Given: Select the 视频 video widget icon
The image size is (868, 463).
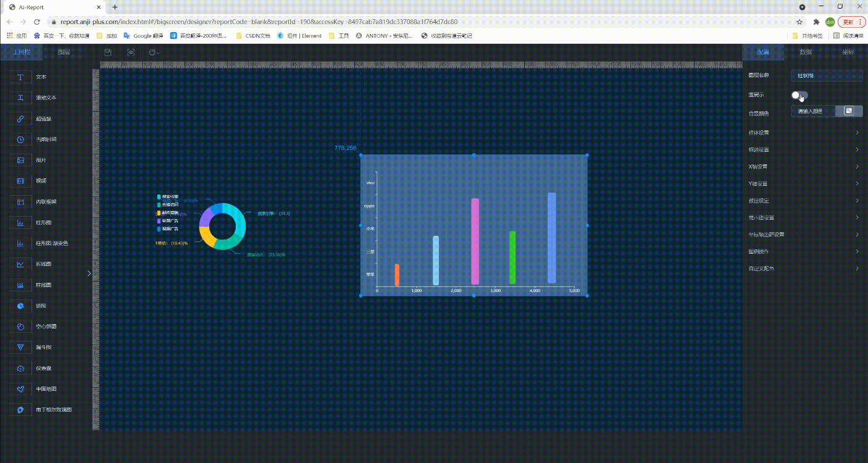Looking at the screenshot, I should (x=20, y=181).
